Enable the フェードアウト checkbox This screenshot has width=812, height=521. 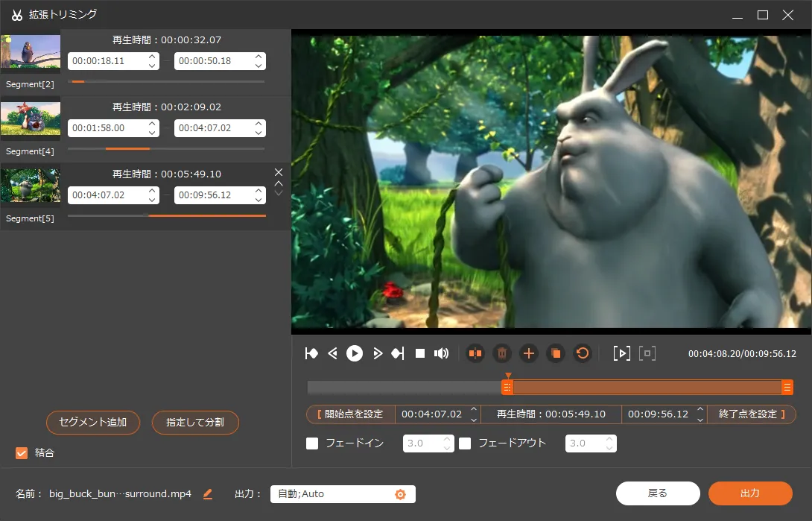(x=465, y=443)
